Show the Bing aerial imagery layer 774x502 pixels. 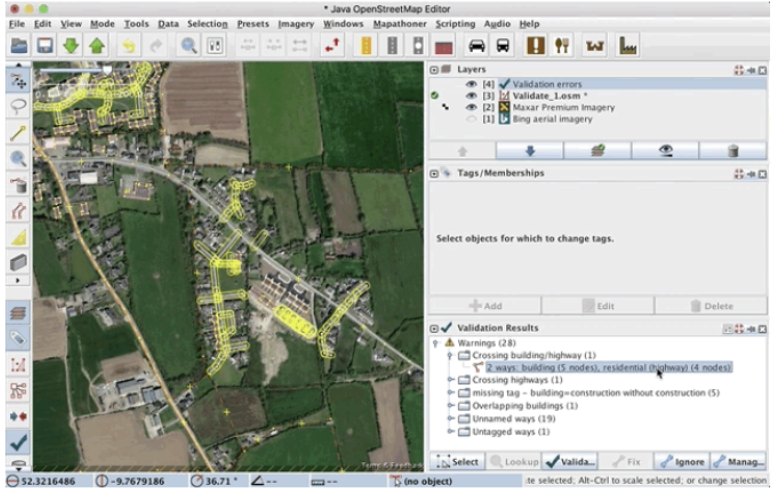471,119
